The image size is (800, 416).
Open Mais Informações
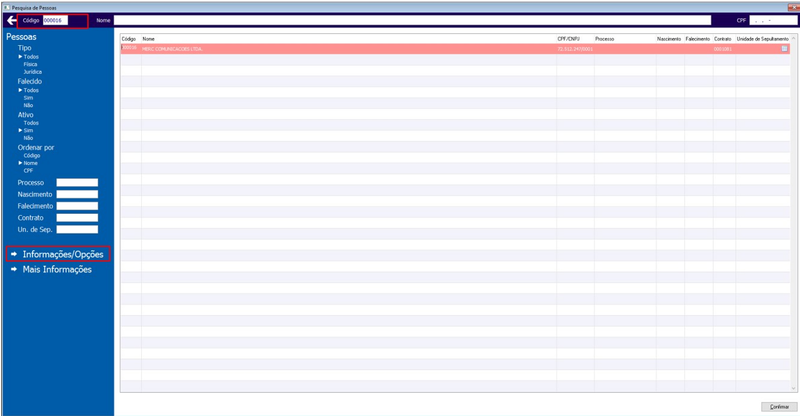(57, 270)
